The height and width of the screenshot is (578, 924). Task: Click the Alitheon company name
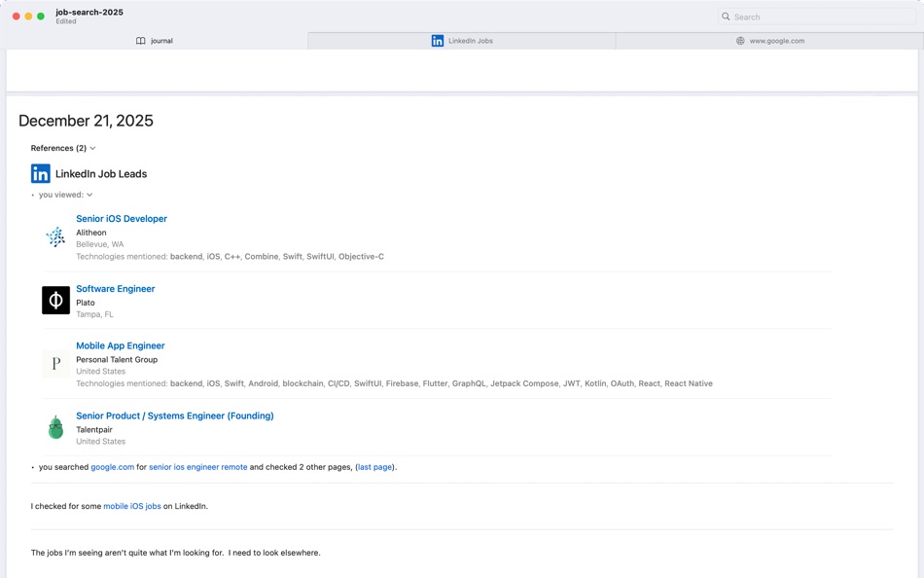(91, 233)
